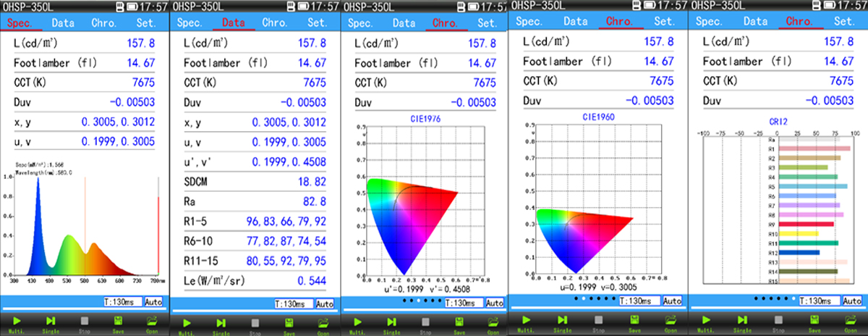
Task: Click the Stop icon in the CIE1976 panel
Action: click(424, 323)
